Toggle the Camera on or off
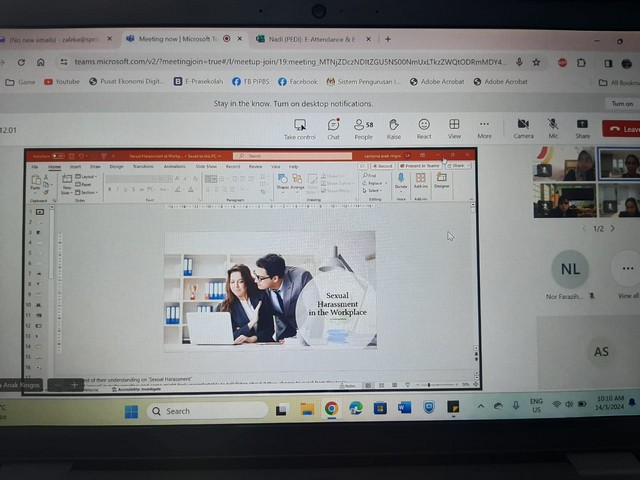Image resolution: width=640 pixels, height=480 pixels. click(x=523, y=127)
